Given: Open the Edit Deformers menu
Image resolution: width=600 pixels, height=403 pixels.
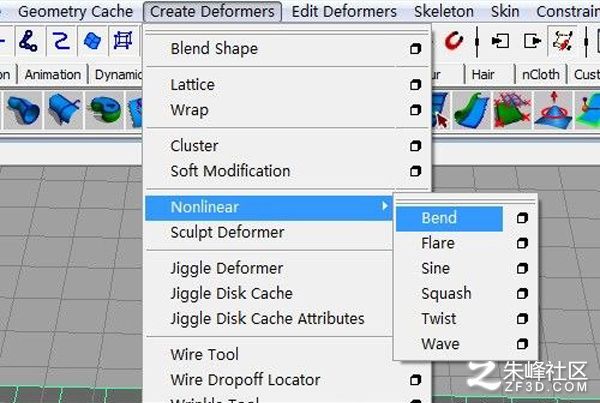Looking at the screenshot, I should (344, 12).
